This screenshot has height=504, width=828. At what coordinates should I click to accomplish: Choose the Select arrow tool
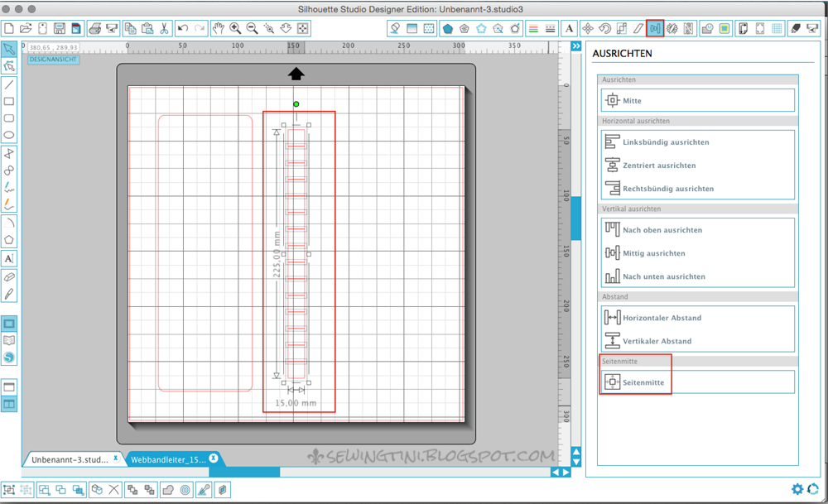[x=9, y=50]
